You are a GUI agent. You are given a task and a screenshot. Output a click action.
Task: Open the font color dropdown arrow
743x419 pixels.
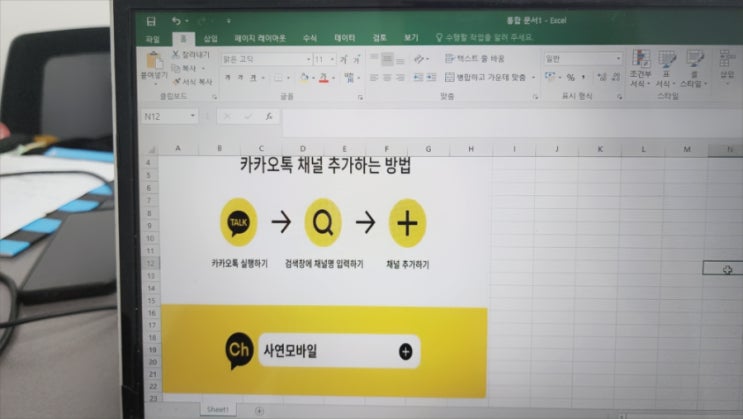click(333, 78)
